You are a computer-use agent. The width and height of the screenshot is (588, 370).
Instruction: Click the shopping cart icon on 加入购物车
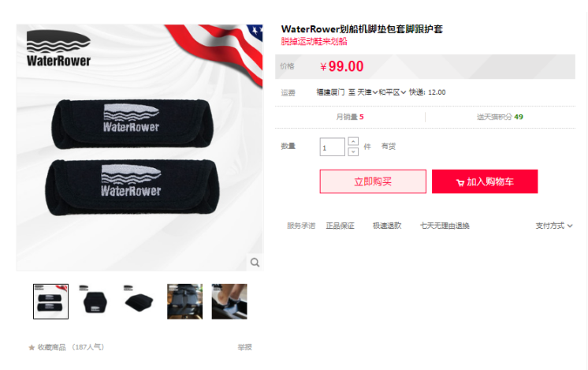point(460,182)
